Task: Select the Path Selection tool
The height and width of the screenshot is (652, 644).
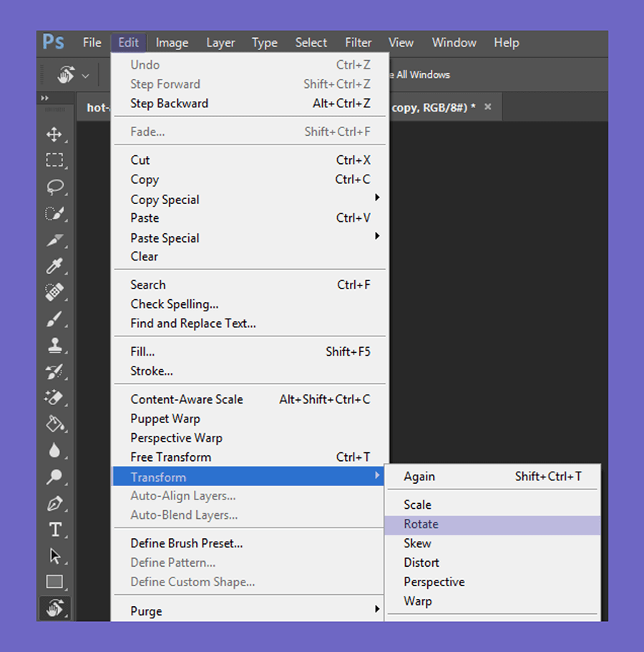Action: point(54,556)
